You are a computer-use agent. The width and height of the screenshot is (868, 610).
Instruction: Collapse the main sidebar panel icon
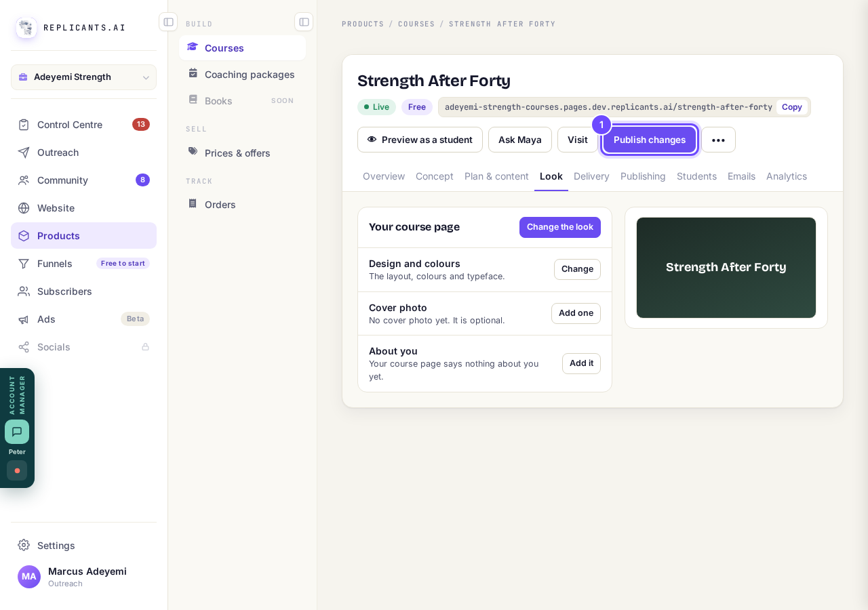(x=168, y=22)
